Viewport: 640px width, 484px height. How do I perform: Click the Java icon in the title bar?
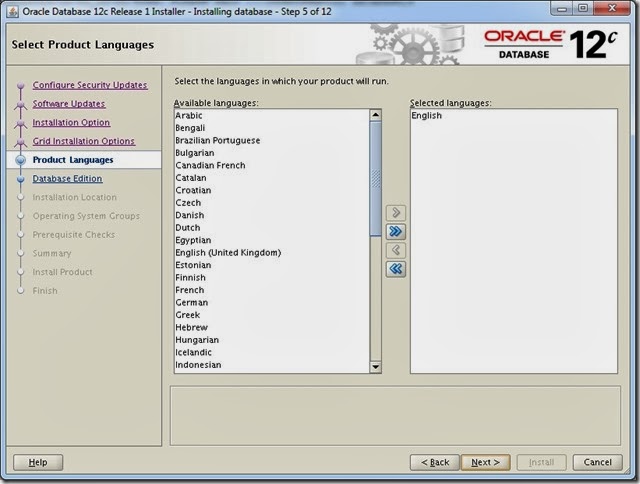point(13,11)
